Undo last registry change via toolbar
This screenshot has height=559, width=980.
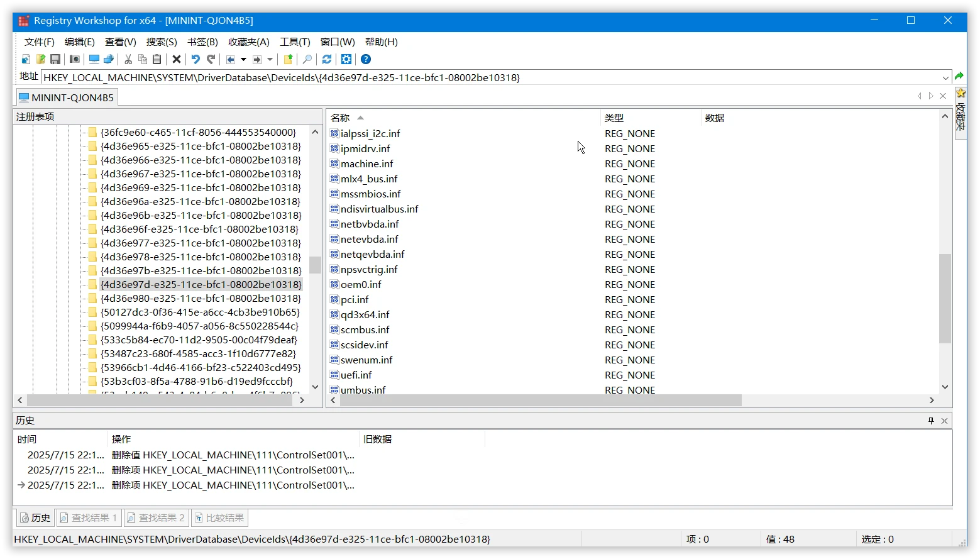click(x=195, y=59)
